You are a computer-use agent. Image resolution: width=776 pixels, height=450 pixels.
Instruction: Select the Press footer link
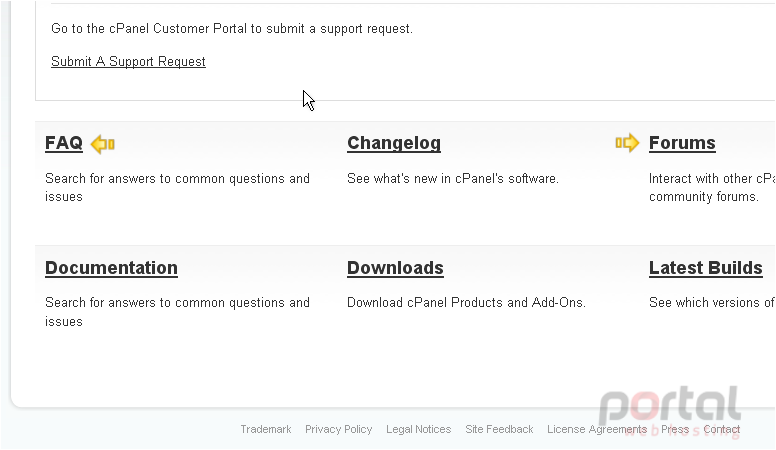(675, 429)
